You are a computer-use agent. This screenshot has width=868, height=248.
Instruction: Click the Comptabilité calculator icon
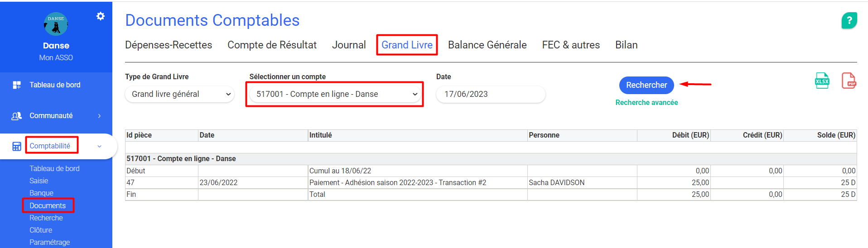pyautogui.click(x=17, y=146)
